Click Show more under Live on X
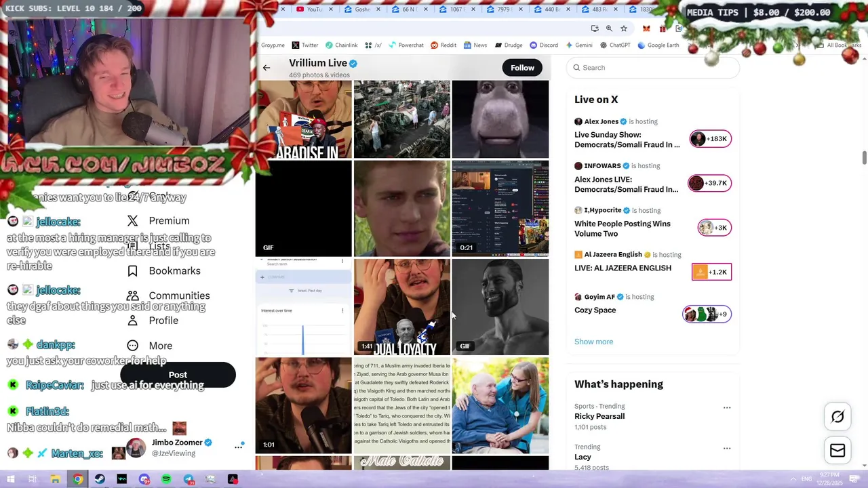868x488 pixels. click(593, 342)
